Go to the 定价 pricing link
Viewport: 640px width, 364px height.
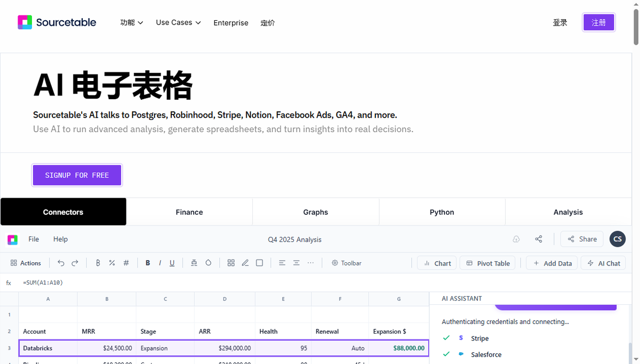[268, 23]
